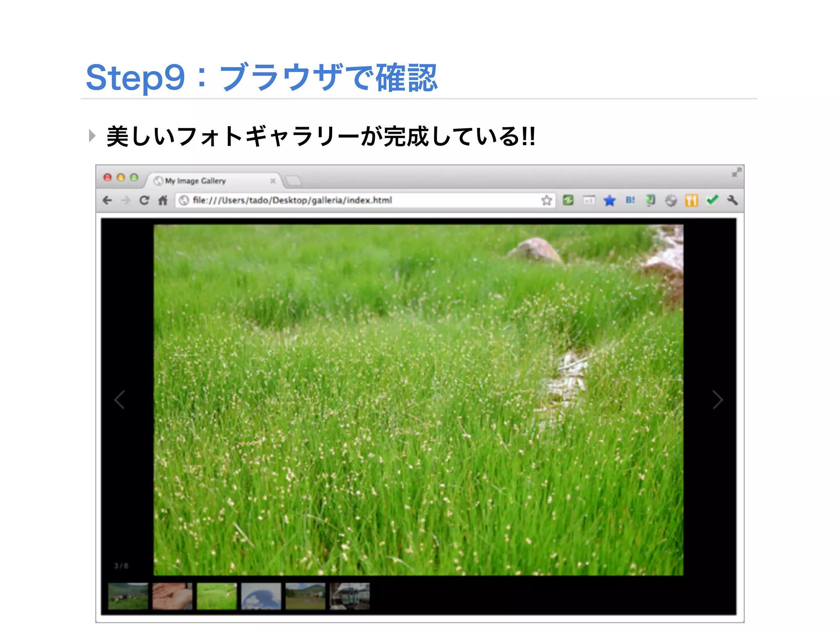Open the Chrome wrench settings menu

click(733, 200)
